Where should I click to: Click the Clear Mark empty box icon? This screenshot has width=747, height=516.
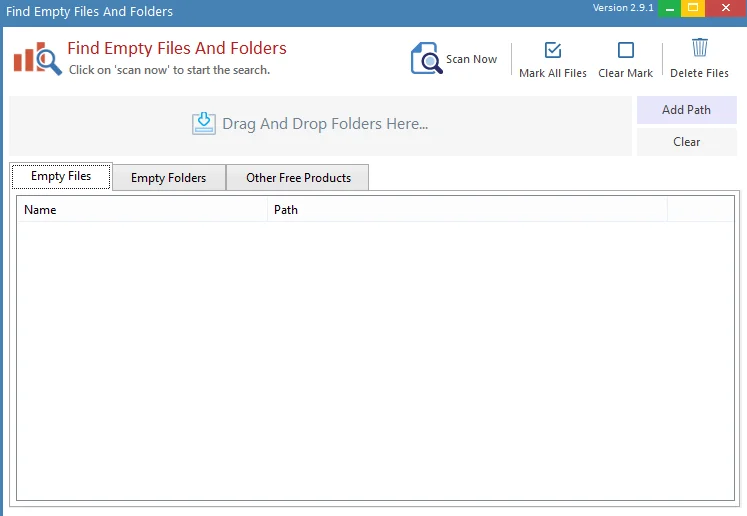click(x=626, y=50)
